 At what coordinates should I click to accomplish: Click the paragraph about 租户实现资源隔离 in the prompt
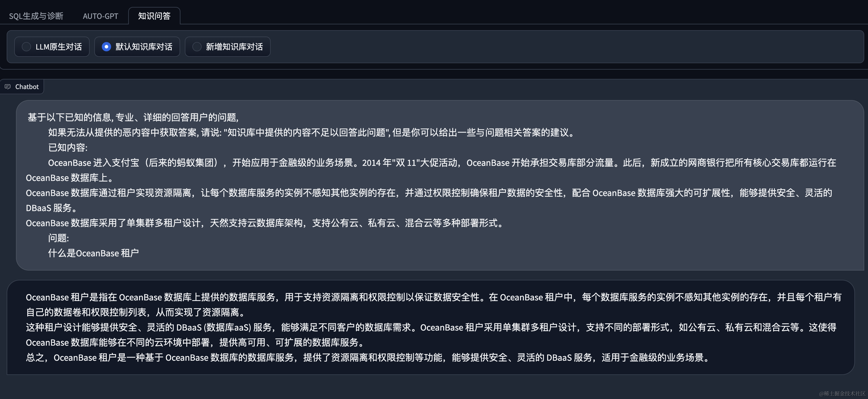pos(429,200)
